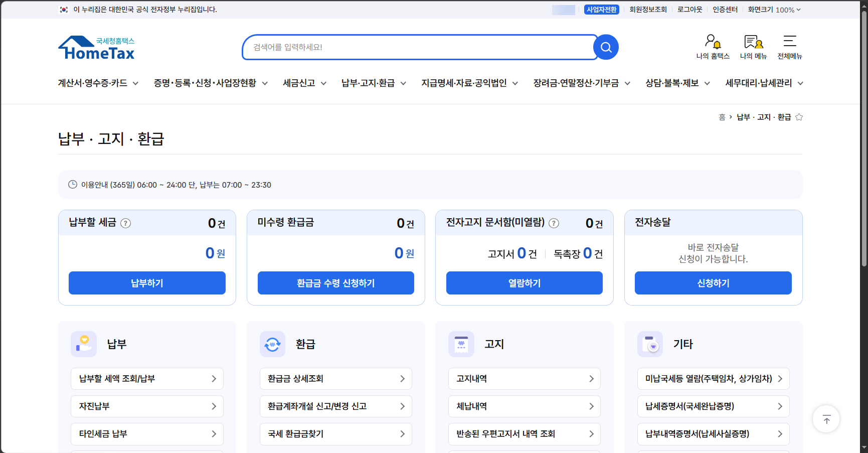Click the 납부 section icon

(84, 344)
